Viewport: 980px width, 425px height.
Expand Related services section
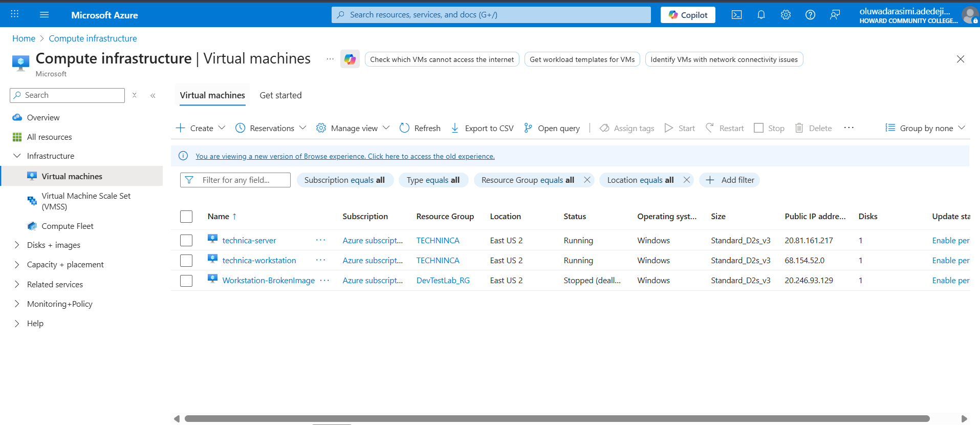[17, 284]
